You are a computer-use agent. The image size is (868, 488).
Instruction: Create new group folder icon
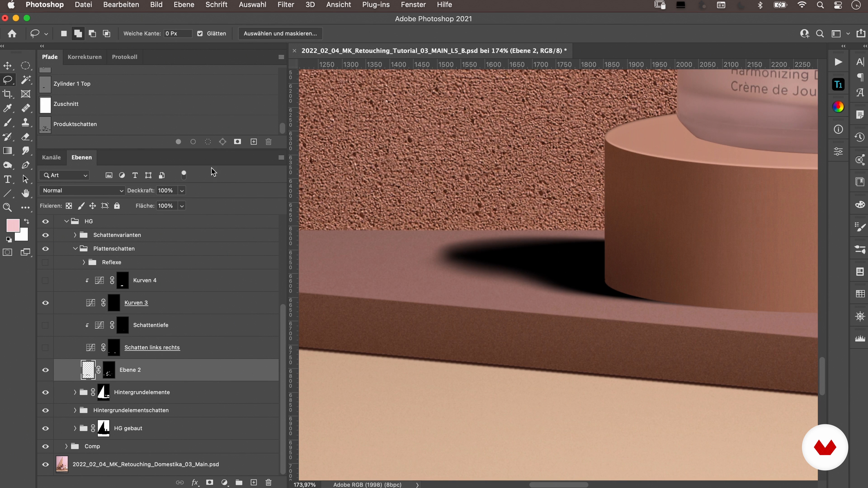[239, 482]
